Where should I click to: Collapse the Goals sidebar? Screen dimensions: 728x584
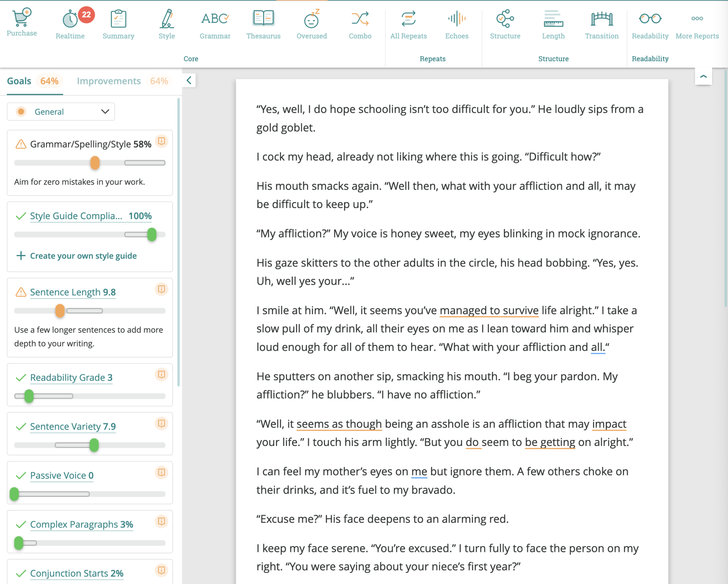[189, 80]
